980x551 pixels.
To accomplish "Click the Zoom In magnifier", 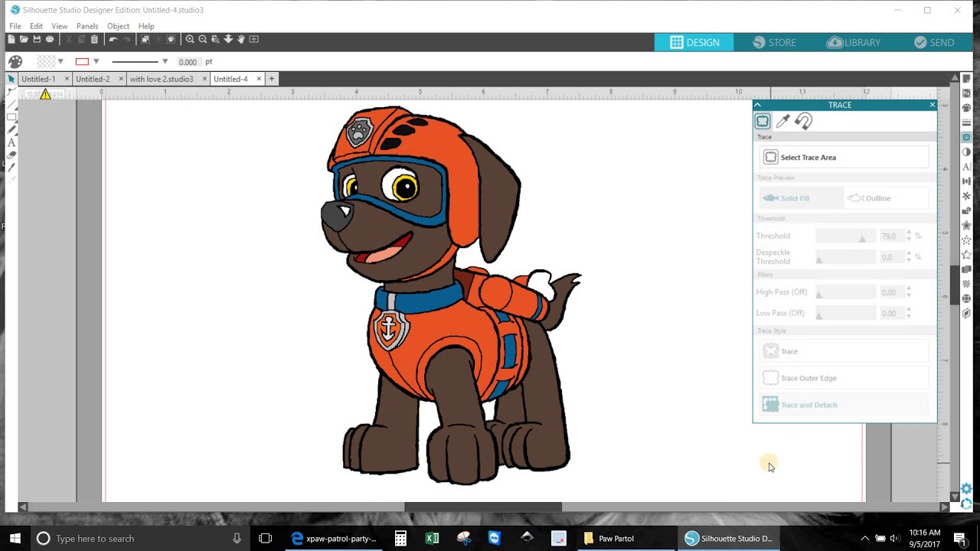I will tap(190, 39).
